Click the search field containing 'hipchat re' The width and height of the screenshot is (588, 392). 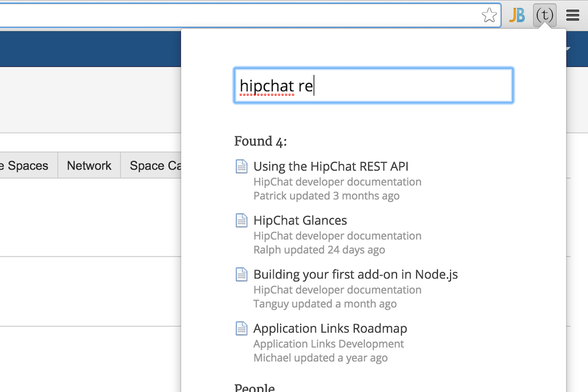coord(373,86)
